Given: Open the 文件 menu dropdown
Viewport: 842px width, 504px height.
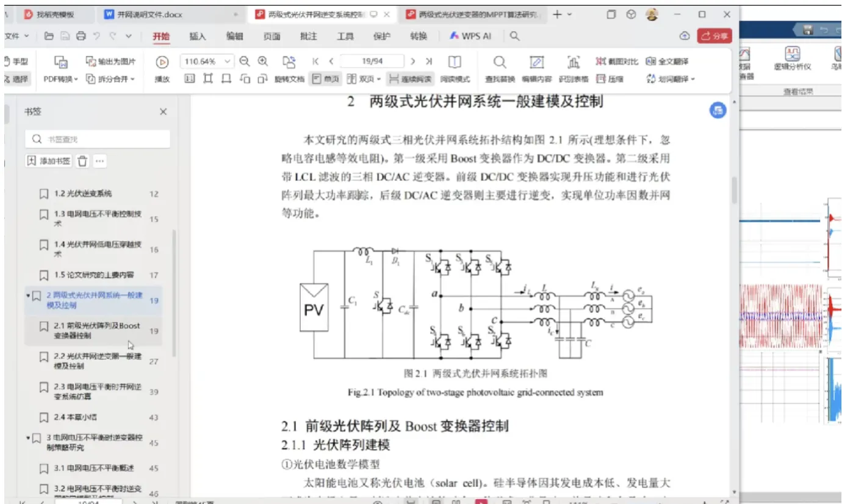Looking at the screenshot, I should [17, 36].
